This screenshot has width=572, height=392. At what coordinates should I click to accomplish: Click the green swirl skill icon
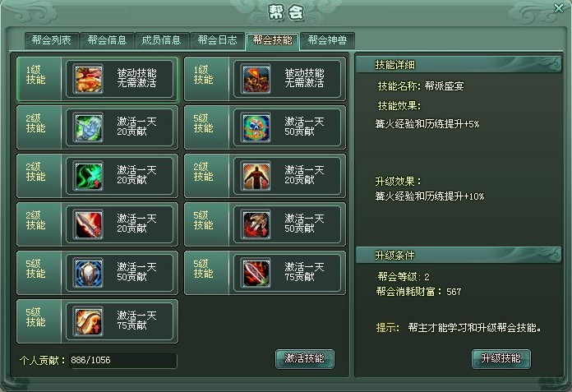[x=88, y=176]
